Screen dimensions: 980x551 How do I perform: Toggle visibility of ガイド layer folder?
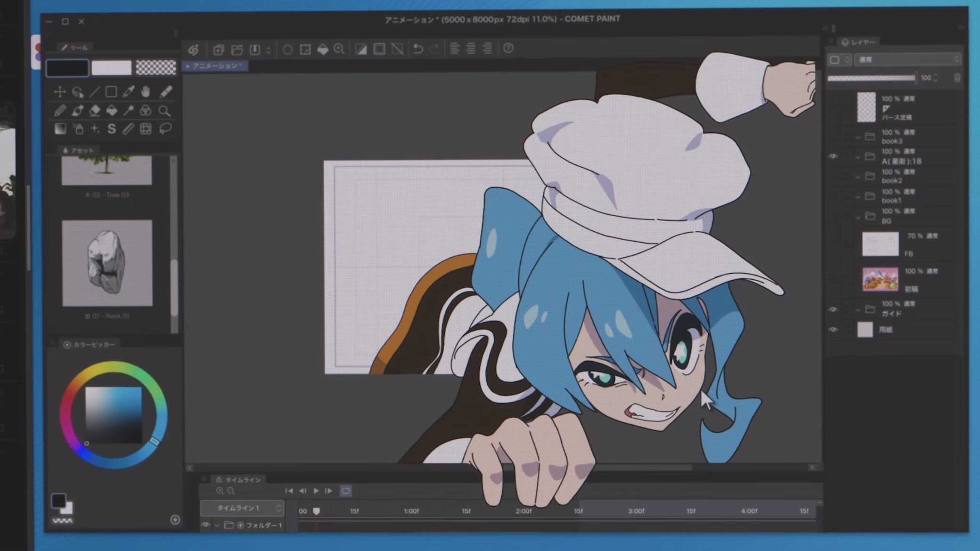pyautogui.click(x=833, y=309)
